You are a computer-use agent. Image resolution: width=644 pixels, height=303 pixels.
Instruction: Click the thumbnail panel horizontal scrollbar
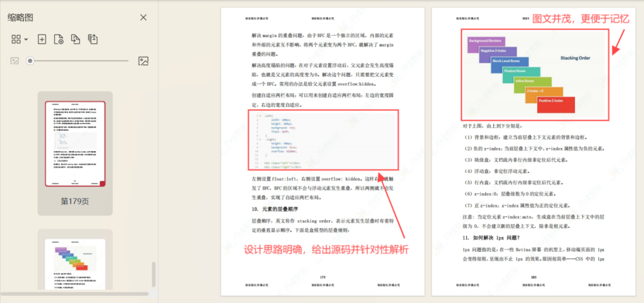point(75,293)
